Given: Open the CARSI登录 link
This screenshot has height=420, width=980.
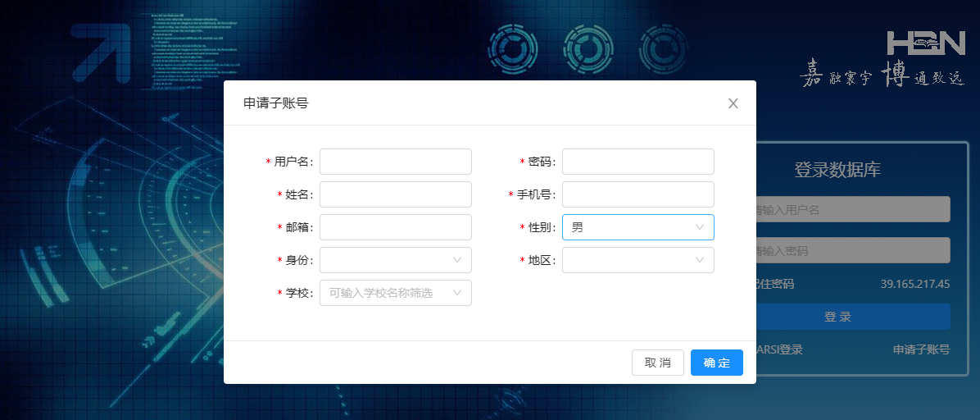Looking at the screenshot, I should point(779,349).
